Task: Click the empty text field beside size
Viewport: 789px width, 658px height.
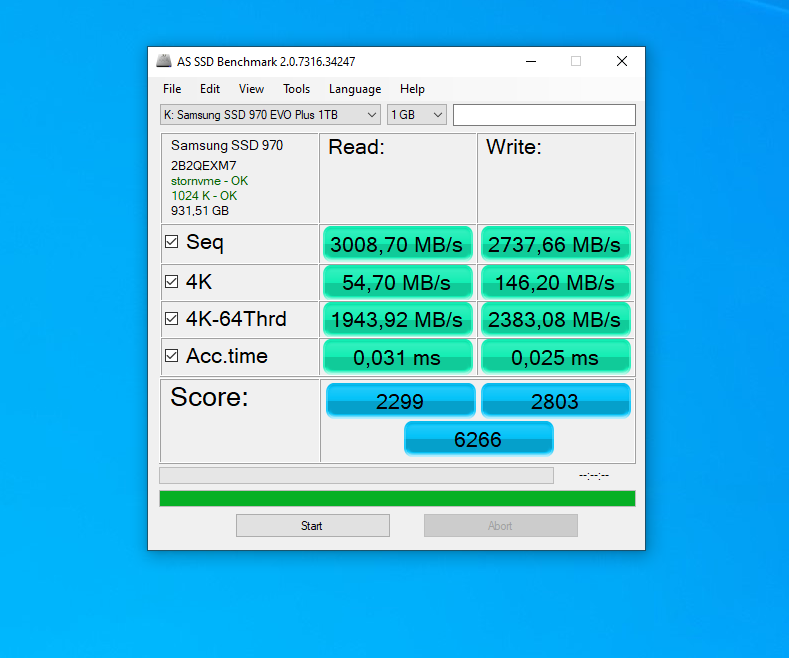Action: (x=544, y=115)
